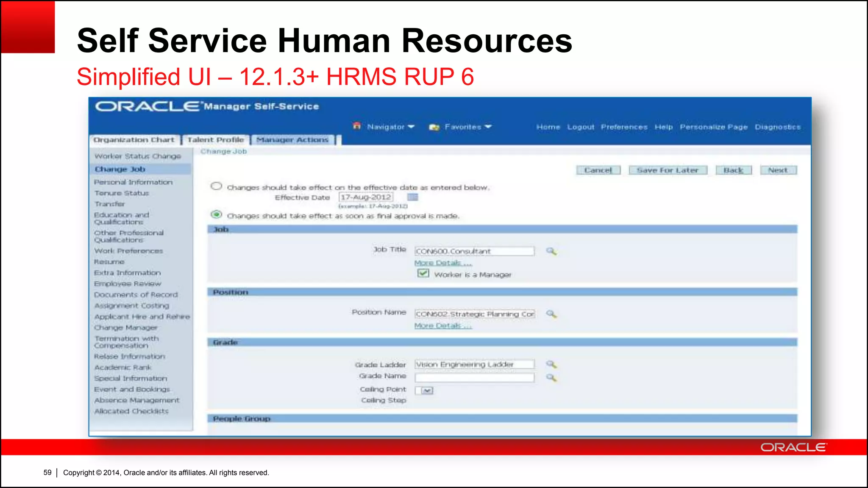868x488 pixels.
Task: Open Grade Name search magnifier
Action: 551,377
